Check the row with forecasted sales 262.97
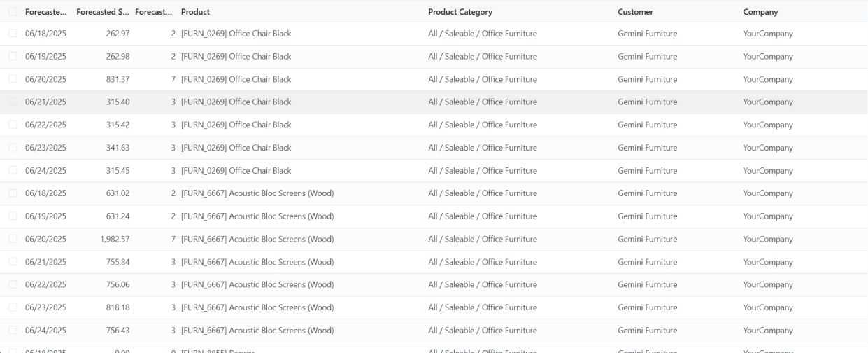Image resolution: width=868 pixels, height=353 pixels. coord(13,34)
